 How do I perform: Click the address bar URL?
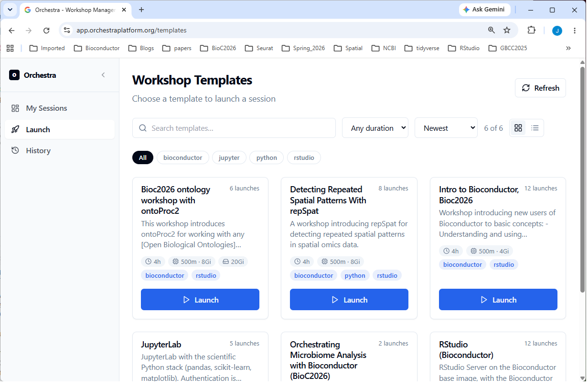tap(131, 30)
